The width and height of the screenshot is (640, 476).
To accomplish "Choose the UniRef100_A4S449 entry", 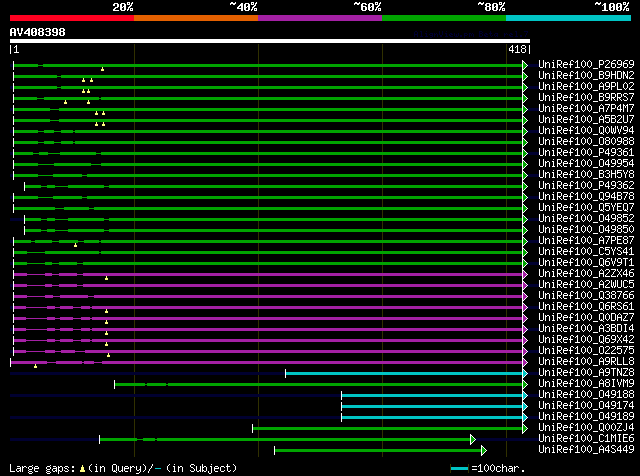I will [586, 450].
